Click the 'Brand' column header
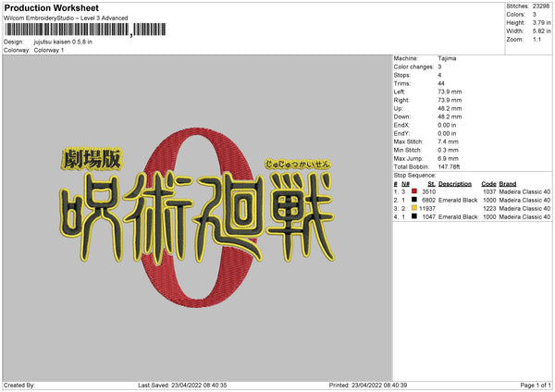This screenshot has width=555, height=392. point(508,184)
